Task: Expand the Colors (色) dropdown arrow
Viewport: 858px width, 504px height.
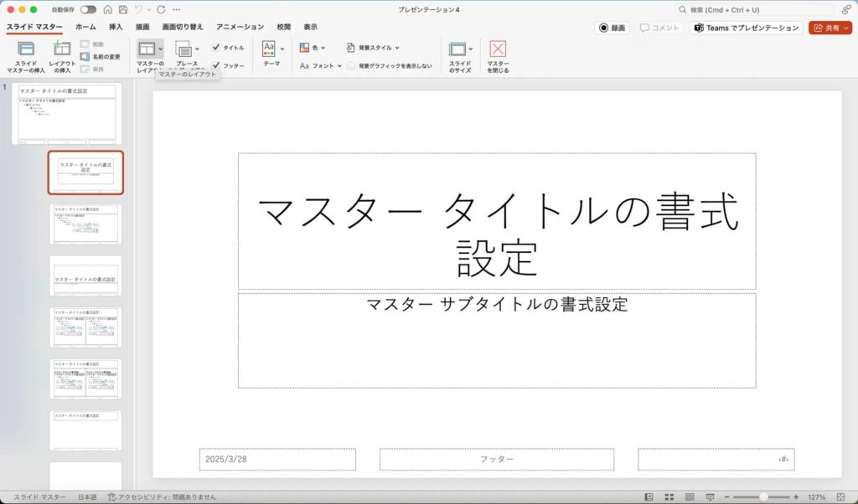Action: point(323,48)
